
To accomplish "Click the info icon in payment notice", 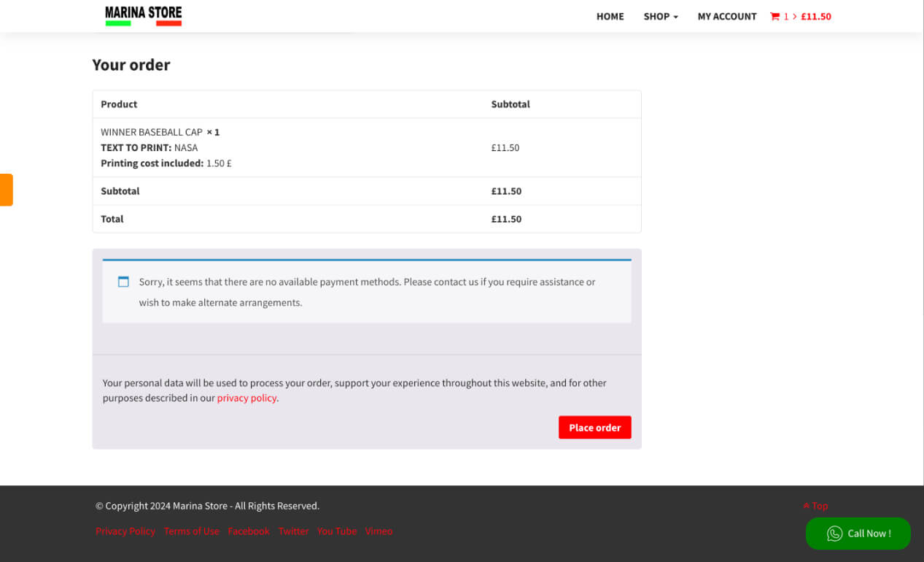I will click(123, 282).
